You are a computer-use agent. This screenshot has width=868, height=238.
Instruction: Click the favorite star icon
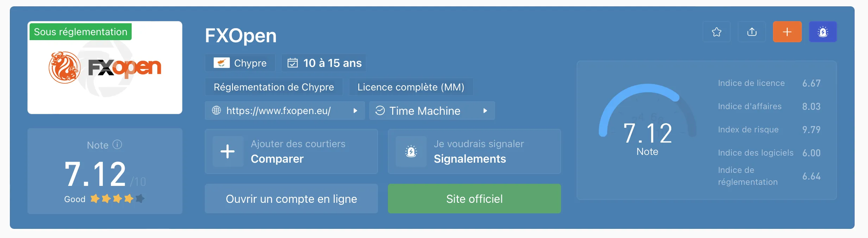[x=716, y=32]
